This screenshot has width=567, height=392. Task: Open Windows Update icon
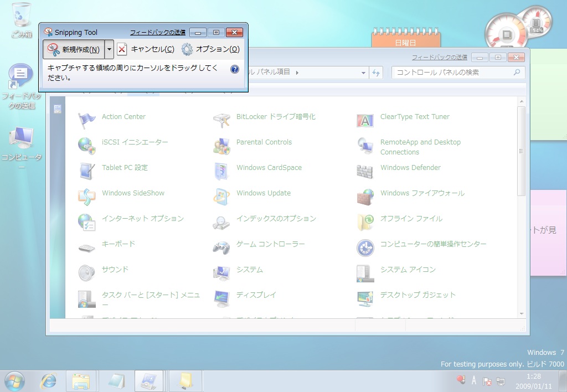coord(221,197)
